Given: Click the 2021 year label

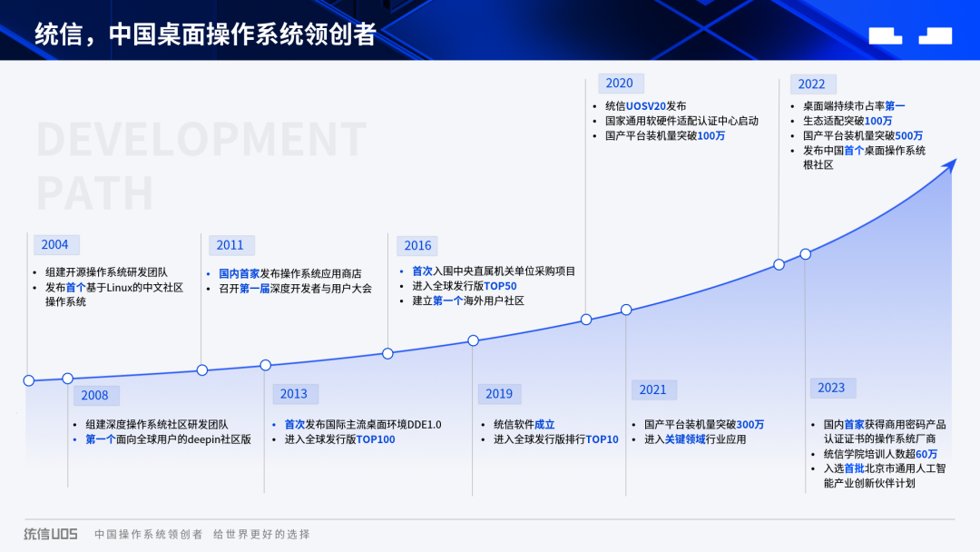Looking at the screenshot, I should pos(653,390).
